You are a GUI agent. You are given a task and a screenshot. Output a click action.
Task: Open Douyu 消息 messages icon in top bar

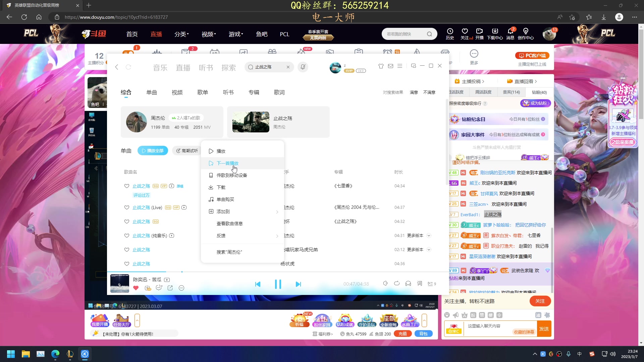point(510,34)
